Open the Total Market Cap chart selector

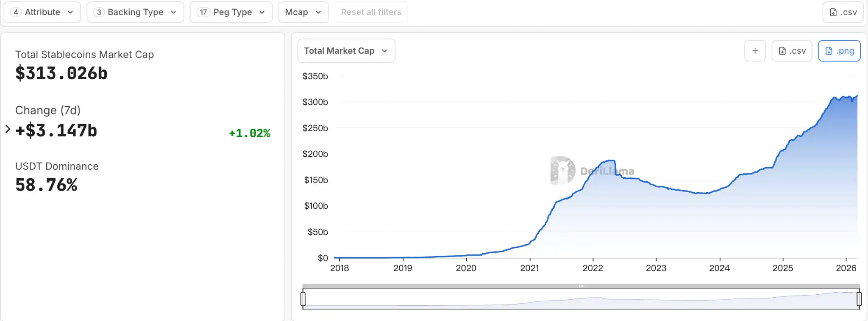346,51
